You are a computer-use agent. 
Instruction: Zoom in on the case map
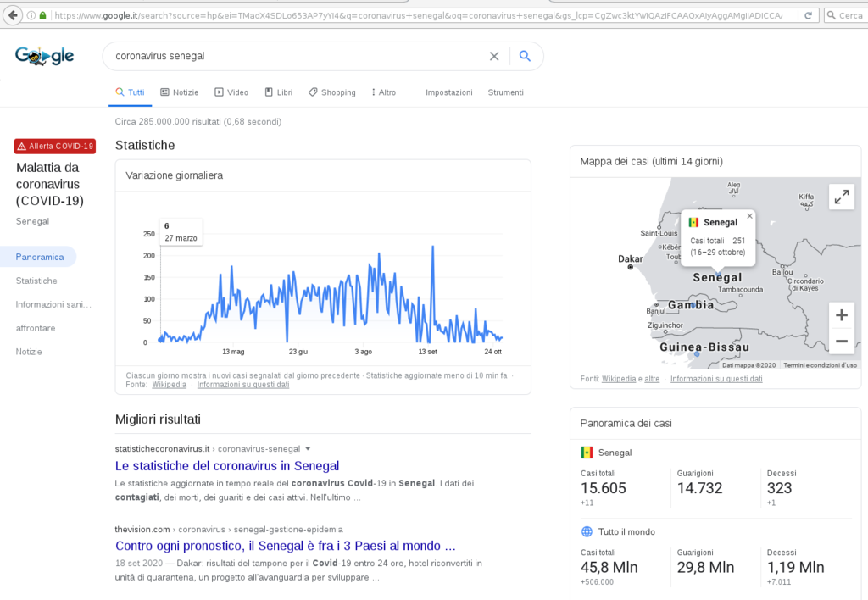(x=842, y=315)
